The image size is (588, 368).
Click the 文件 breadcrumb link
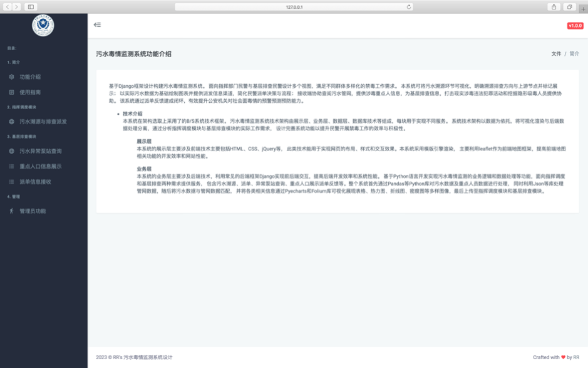pos(556,54)
